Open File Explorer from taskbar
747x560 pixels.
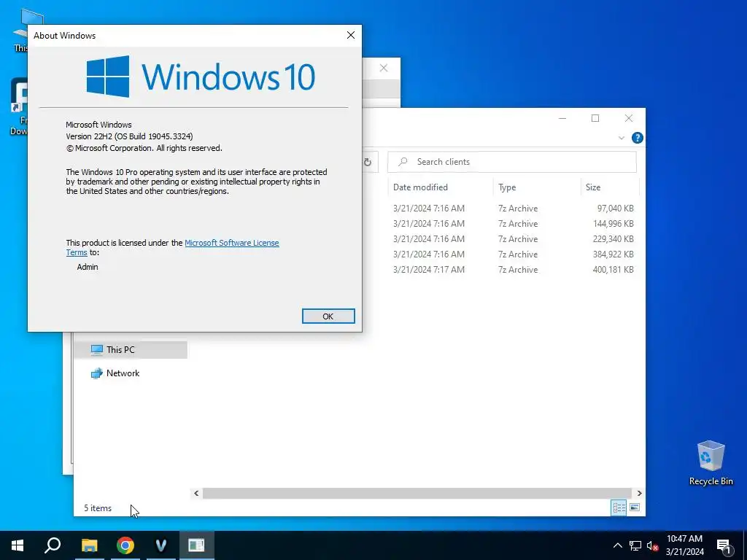[89, 545]
